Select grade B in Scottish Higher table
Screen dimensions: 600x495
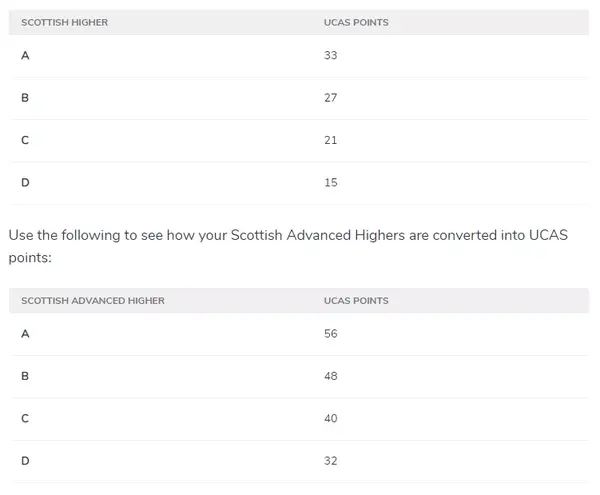pos(25,98)
